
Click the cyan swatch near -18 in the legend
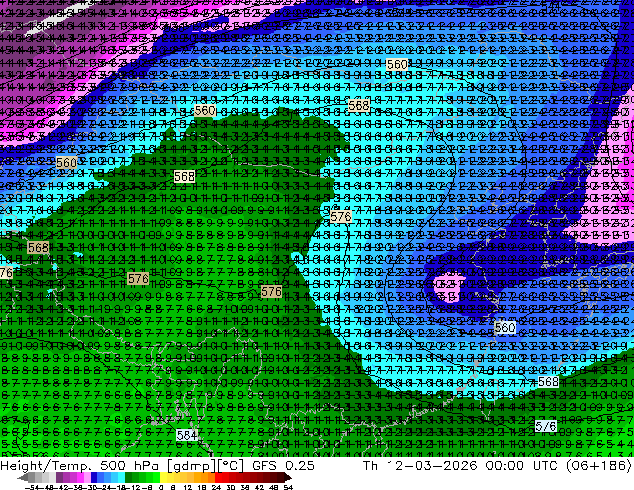tap(122, 478)
